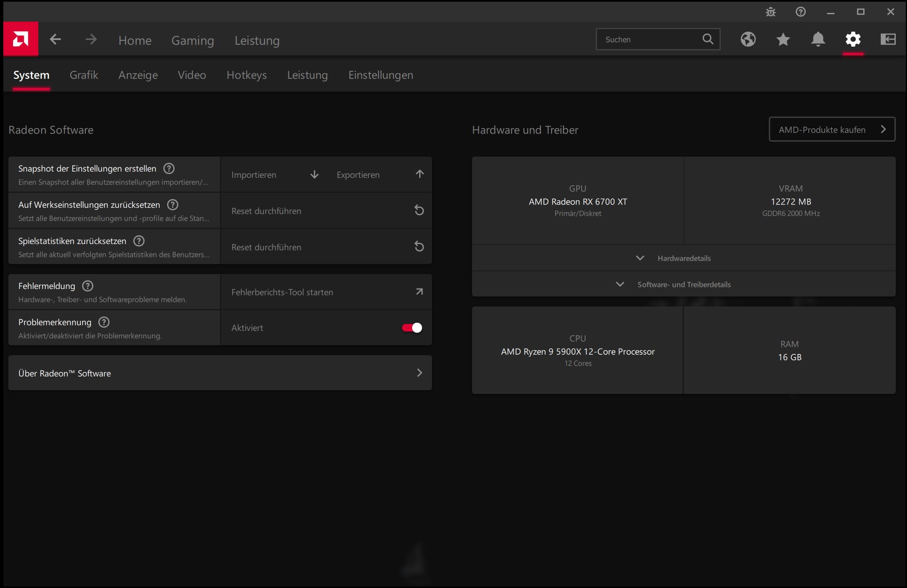Open the Einstellungen tab

tap(381, 75)
